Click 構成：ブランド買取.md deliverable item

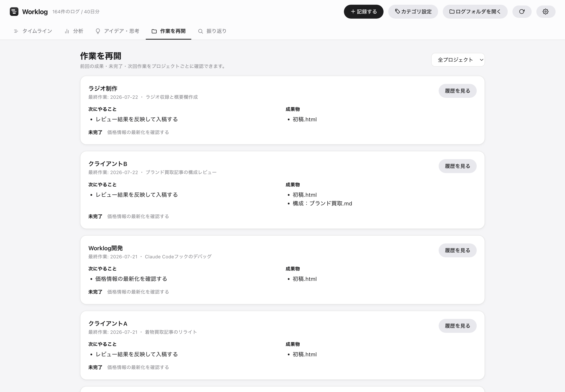[x=322, y=203]
